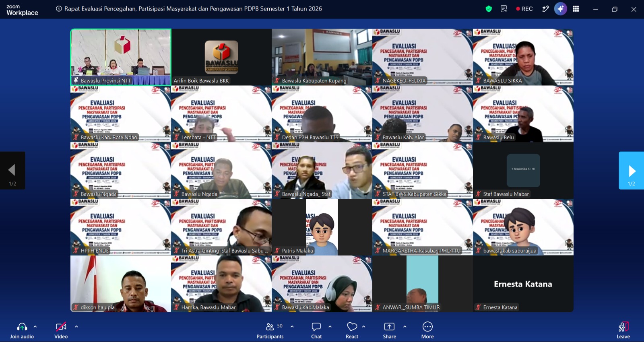Expand share options arrow beside Share
The image size is (644, 342).
tap(405, 327)
